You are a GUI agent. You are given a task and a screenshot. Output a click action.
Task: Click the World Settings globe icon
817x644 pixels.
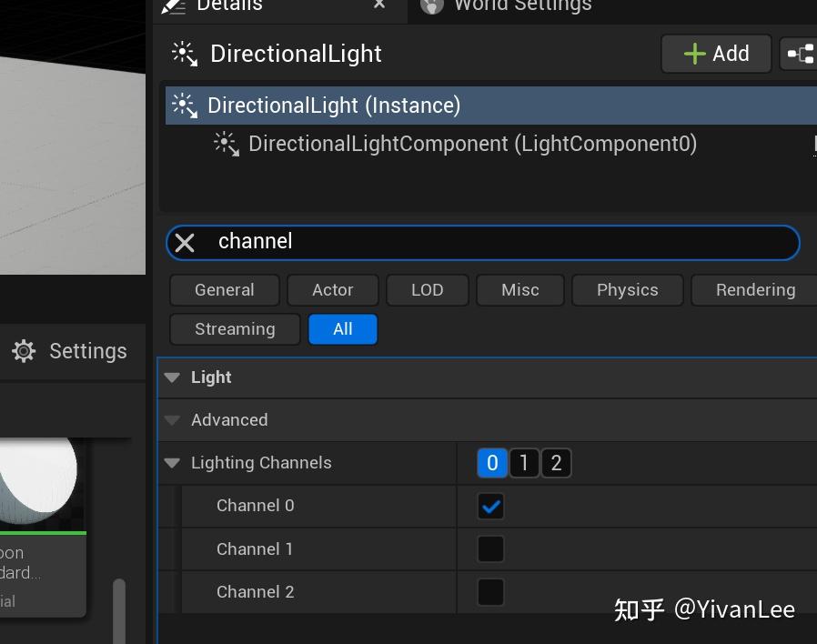[x=432, y=5]
